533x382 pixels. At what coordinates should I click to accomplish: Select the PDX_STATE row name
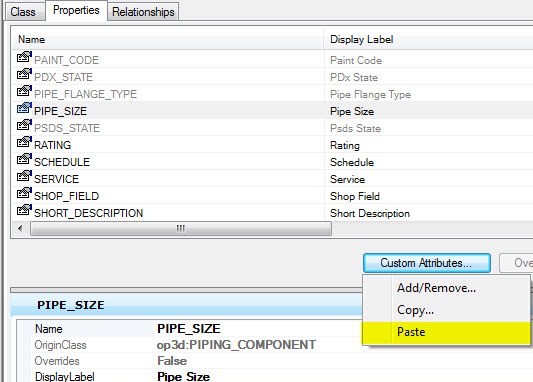(63, 77)
